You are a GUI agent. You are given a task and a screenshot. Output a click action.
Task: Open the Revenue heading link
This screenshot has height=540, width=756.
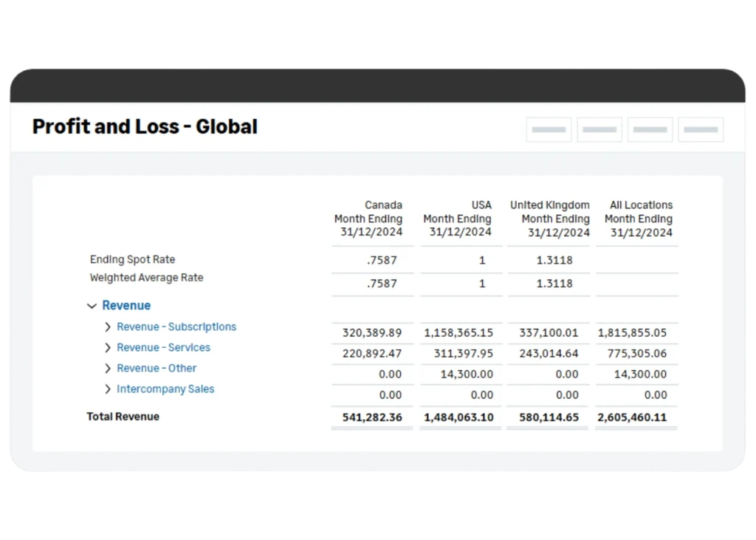126,306
